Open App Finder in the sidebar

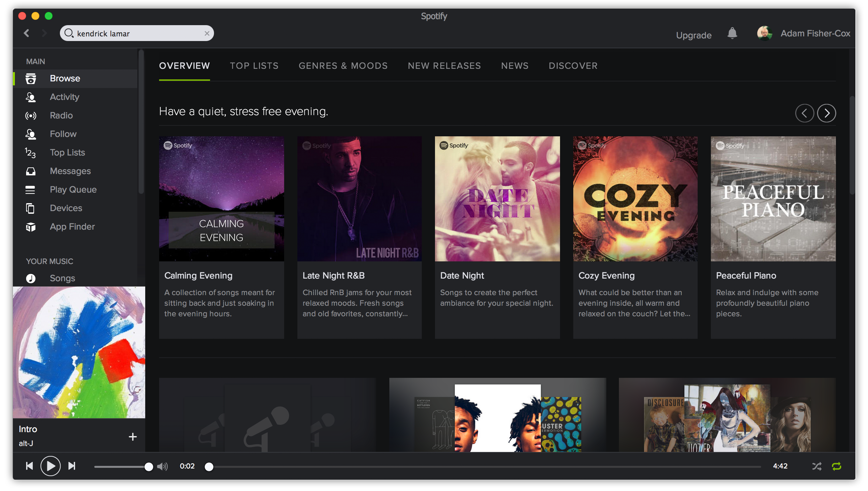(x=75, y=227)
